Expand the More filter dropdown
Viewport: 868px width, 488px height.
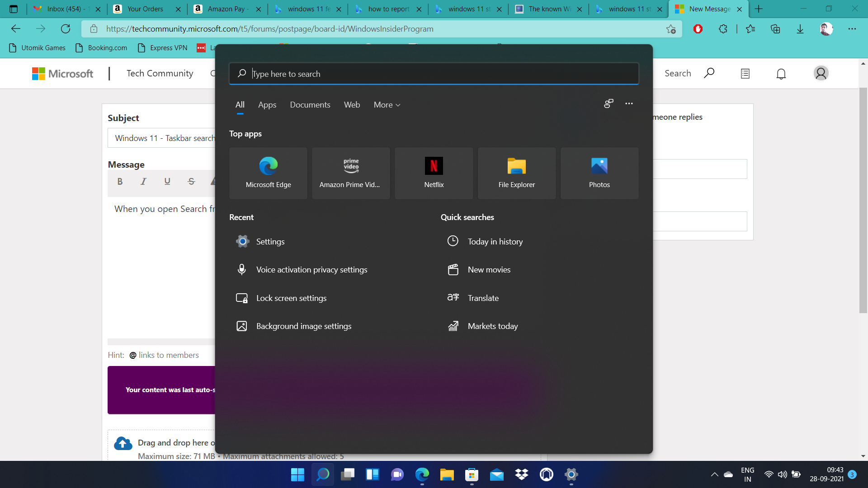pos(387,105)
